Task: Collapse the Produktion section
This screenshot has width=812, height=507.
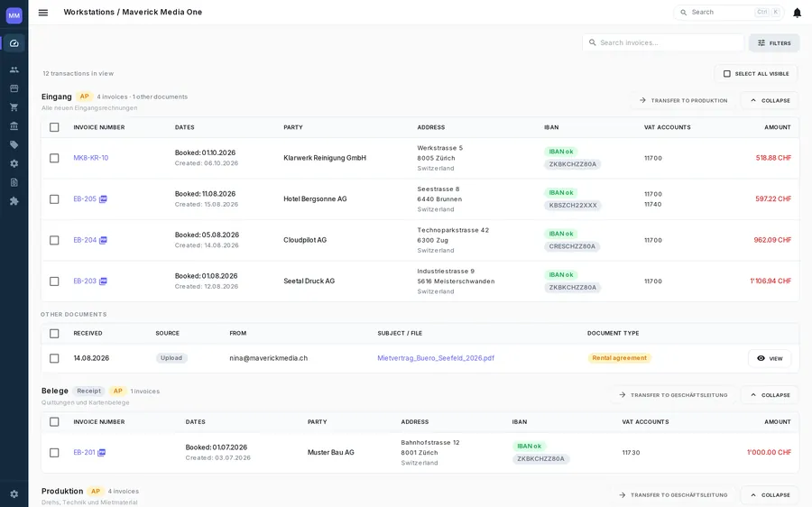Action: 770,495
